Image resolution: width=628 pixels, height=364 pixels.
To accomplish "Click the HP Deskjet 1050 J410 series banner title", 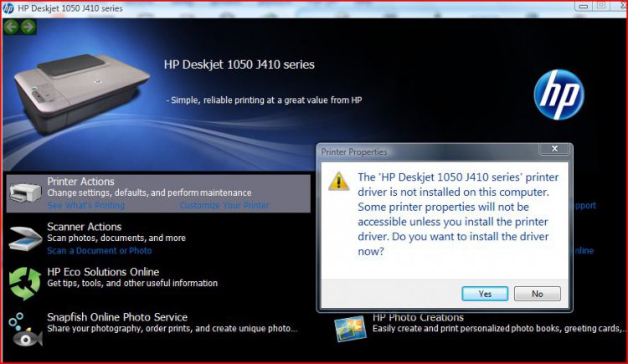I will coord(239,64).
